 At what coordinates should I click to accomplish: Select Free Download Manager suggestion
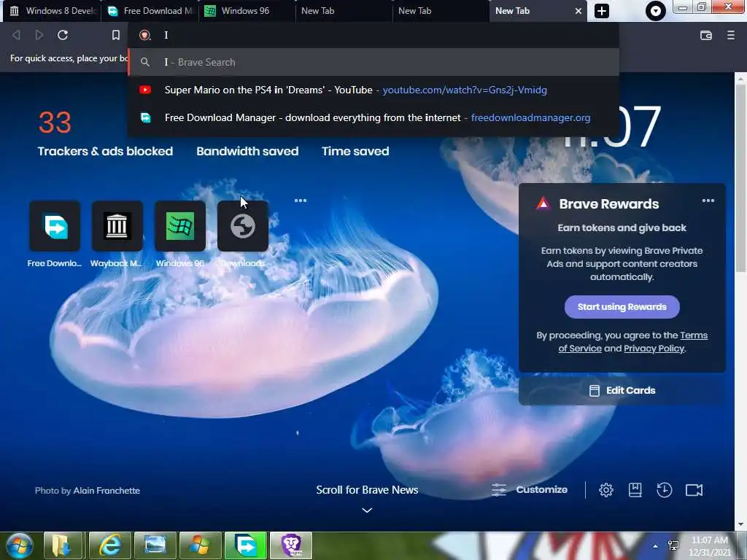[x=374, y=117]
